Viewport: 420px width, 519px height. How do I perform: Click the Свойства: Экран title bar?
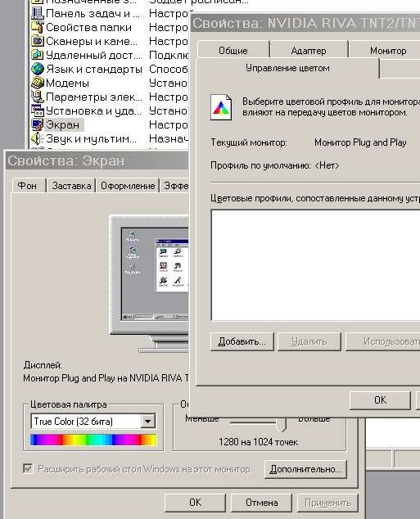97,161
